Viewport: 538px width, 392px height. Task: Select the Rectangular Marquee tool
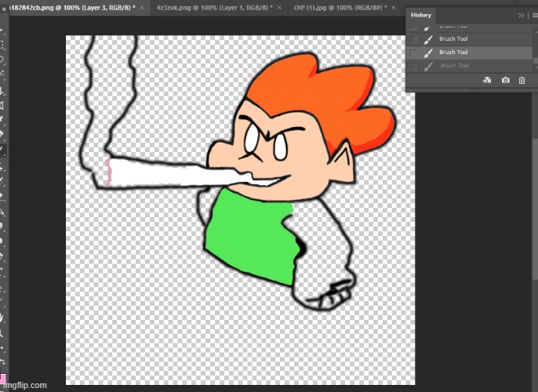pyautogui.click(x=2, y=45)
